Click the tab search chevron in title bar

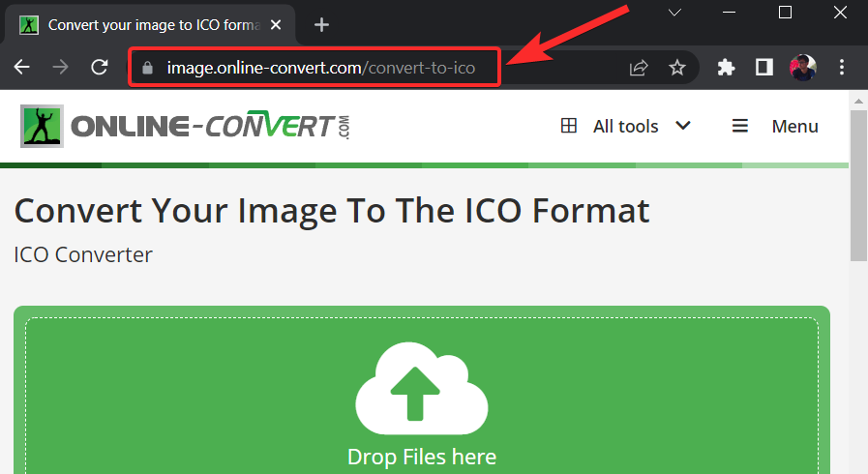tap(674, 13)
